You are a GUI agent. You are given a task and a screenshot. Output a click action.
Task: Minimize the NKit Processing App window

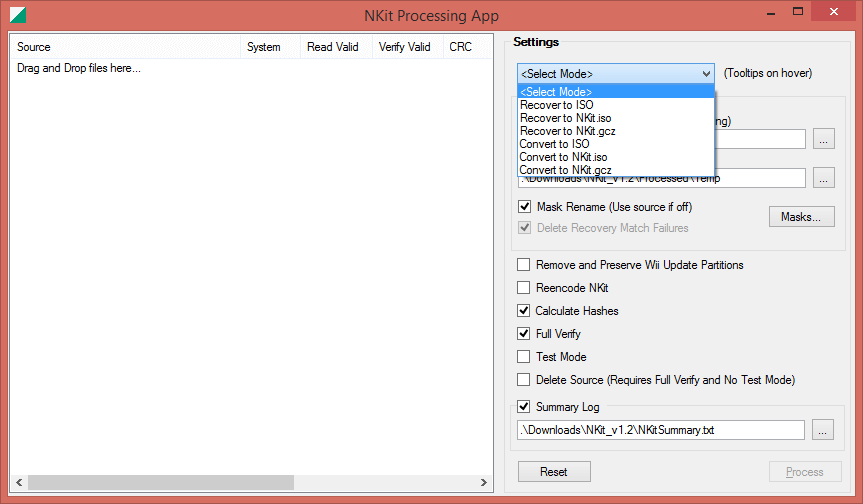771,12
